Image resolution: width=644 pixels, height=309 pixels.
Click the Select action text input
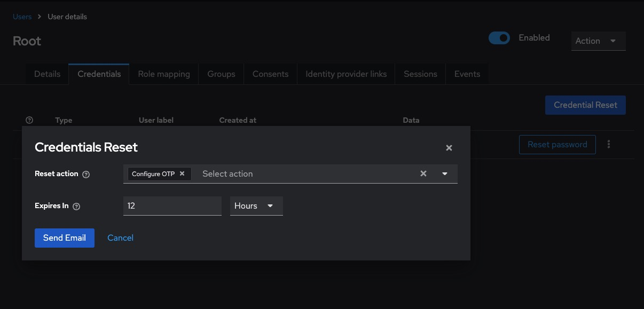(304, 173)
